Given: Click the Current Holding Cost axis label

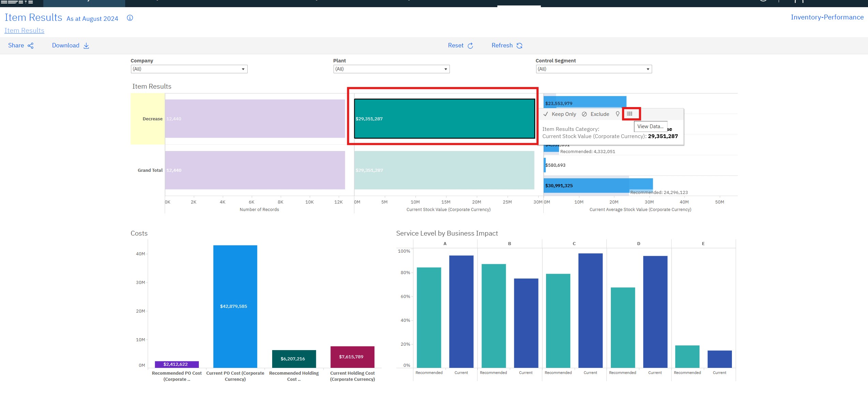Looking at the screenshot, I should [352, 376].
